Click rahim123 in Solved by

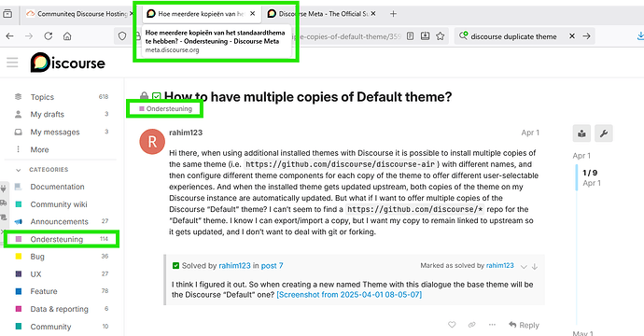point(234,266)
